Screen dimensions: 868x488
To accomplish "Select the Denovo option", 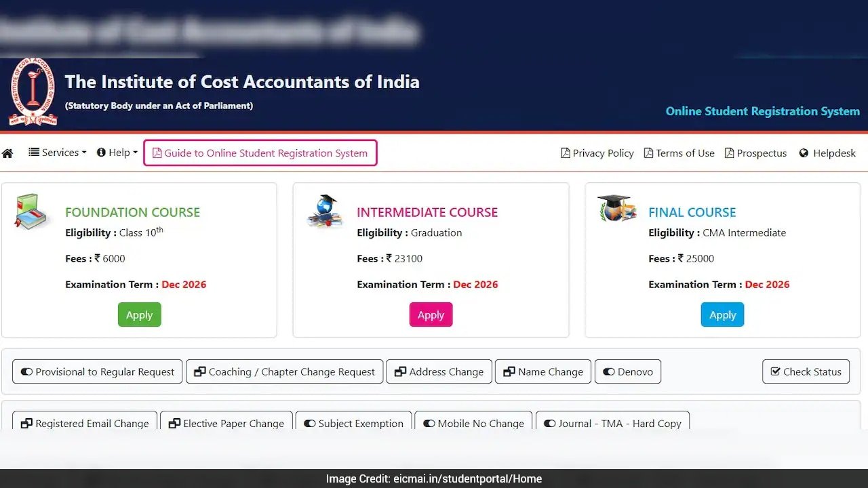I will tap(628, 371).
